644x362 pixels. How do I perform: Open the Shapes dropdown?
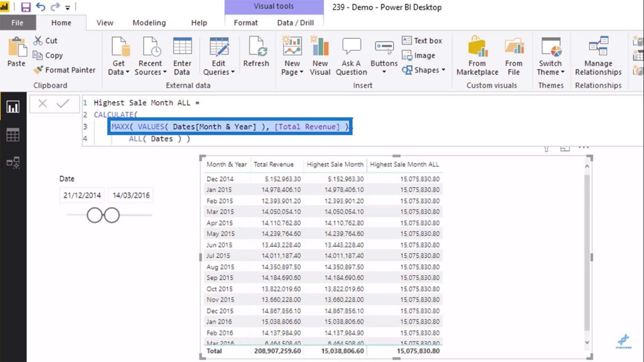click(424, 70)
